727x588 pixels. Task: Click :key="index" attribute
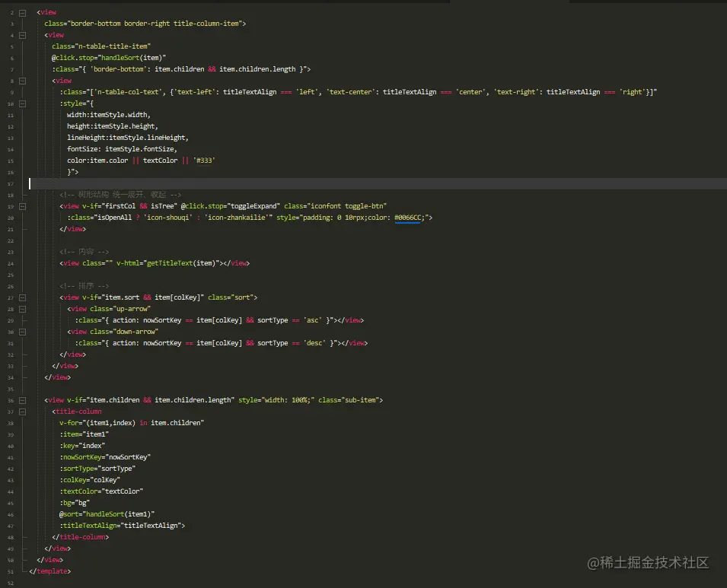pyautogui.click(x=82, y=445)
